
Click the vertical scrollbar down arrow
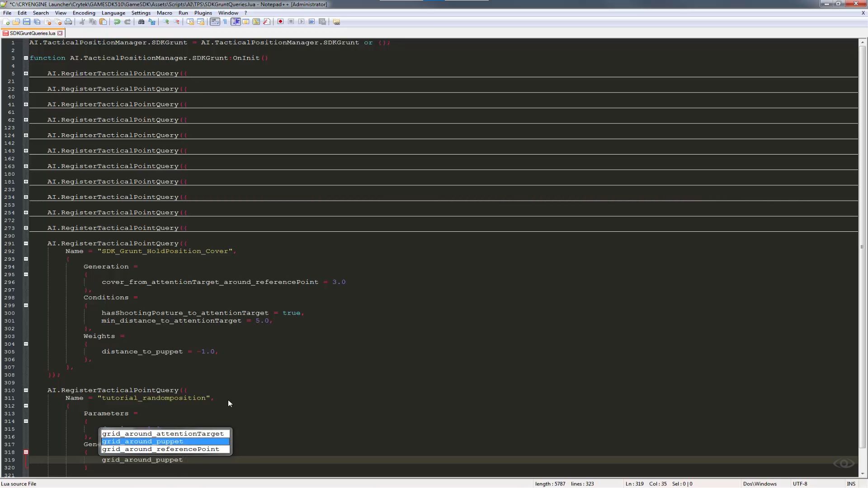click(863, 474)
